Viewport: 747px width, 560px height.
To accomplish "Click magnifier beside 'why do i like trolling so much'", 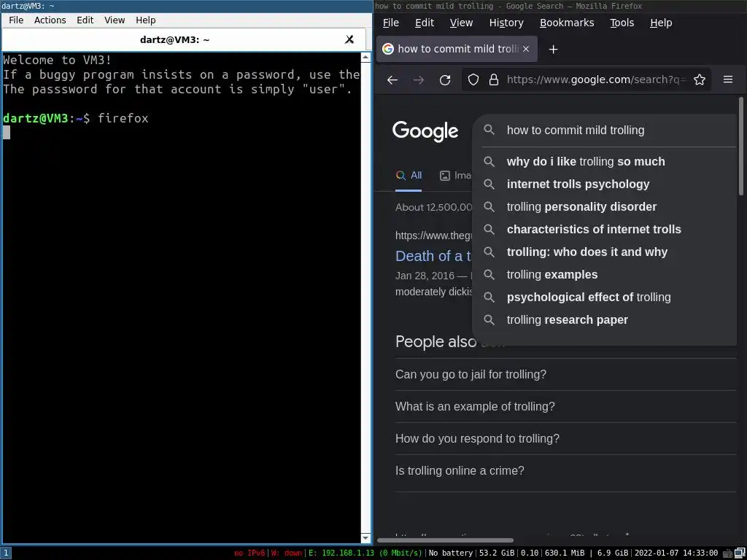I will [x=489, y=161].
